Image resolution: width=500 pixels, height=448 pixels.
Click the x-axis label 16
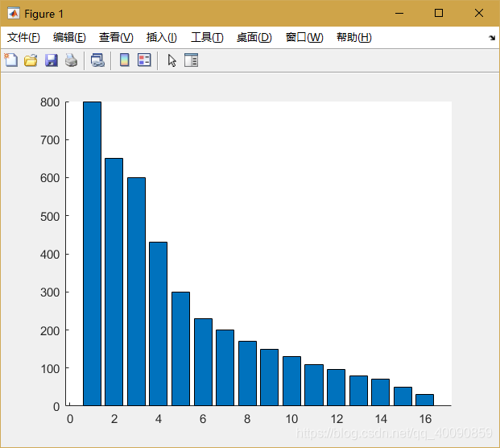point(425,419)
